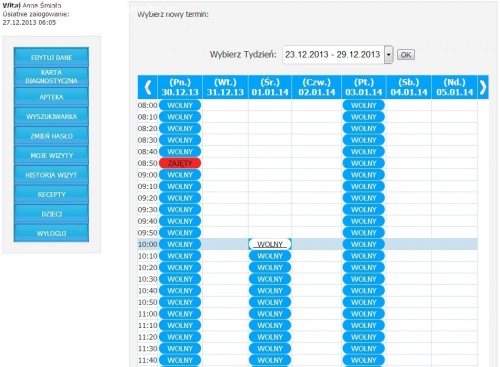Book Monday slot at 08:30
Viewport: 500px width, 367px height.
(180, 140)
